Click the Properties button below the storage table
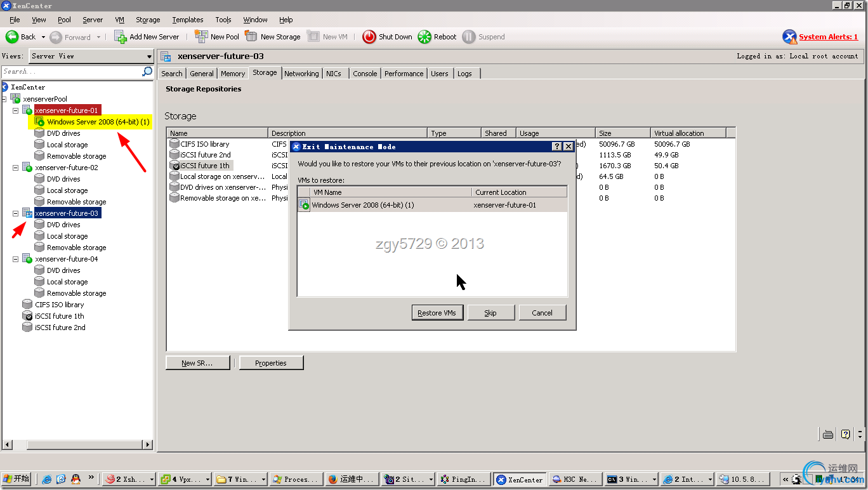 pyautogui.click(x=271, y=363)
